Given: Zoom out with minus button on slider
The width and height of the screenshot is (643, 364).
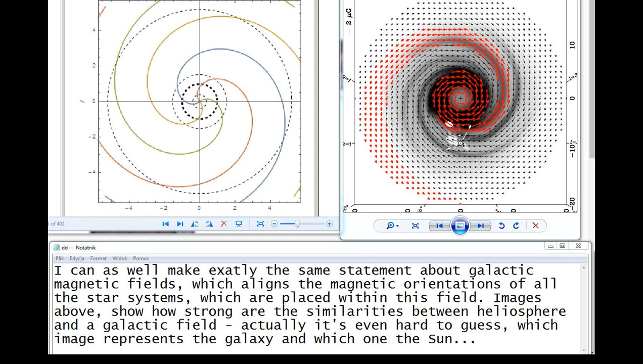Looking at the screenshot, I should point(274,224).
